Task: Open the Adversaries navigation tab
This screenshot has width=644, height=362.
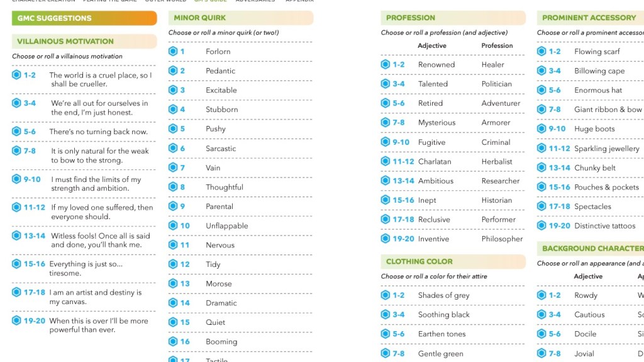Action: 255,1
